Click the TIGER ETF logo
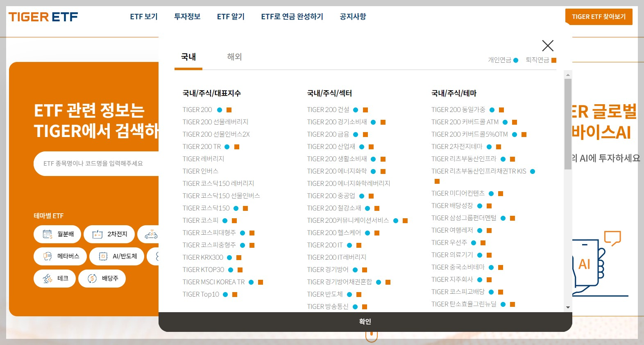 tap(43, 17)
